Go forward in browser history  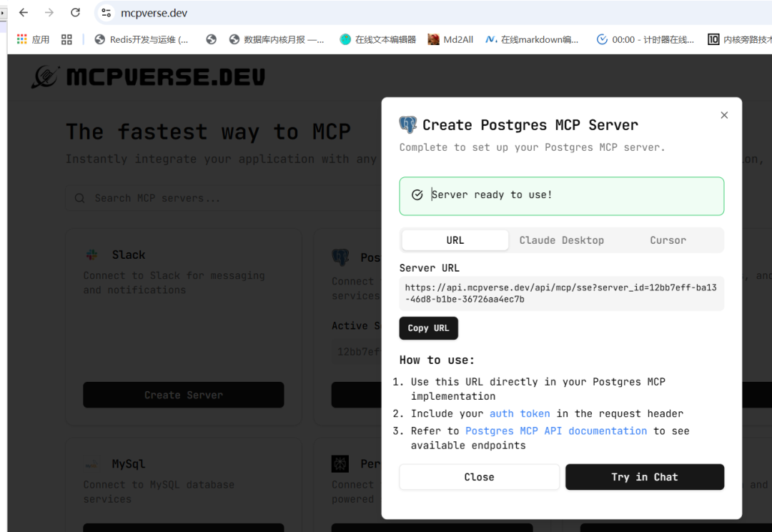tap(49, 13)
